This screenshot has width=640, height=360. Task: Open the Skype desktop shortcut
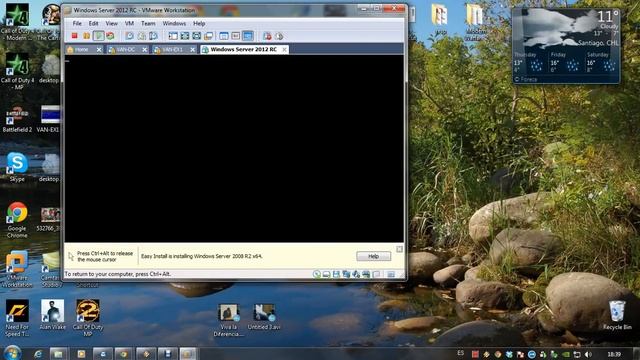(x=17, y=167)
